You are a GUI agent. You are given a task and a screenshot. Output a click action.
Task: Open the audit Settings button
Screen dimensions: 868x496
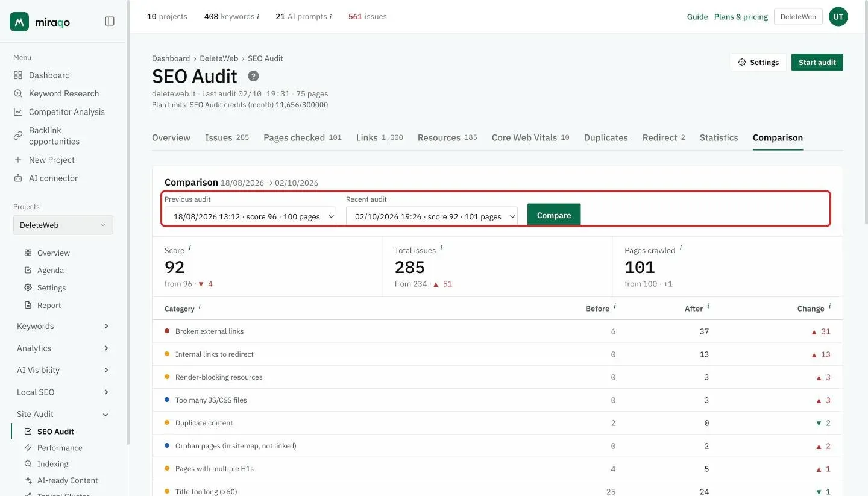[758, 62]
